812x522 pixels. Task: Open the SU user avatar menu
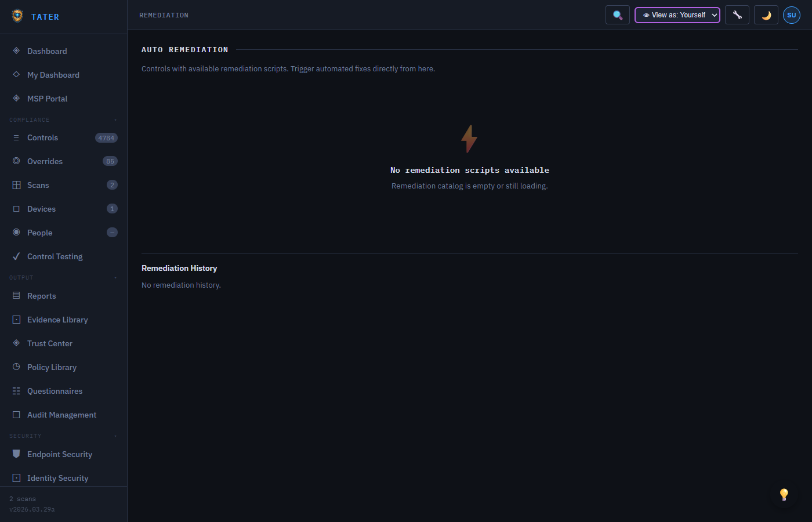(792, 15)
